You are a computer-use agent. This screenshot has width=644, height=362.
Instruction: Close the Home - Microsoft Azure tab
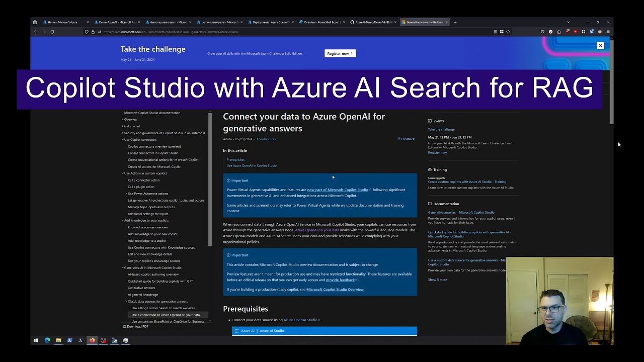coord(88,22)
